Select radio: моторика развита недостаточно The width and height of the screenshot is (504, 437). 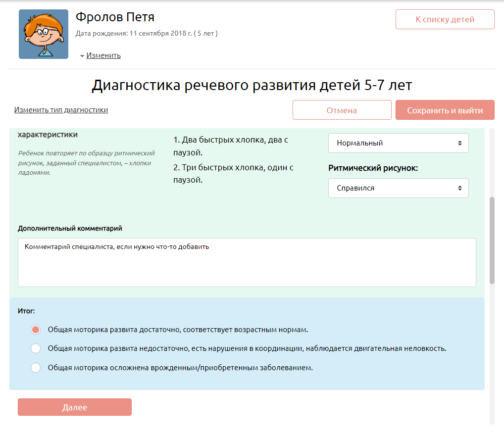click(x=36, y=348)
